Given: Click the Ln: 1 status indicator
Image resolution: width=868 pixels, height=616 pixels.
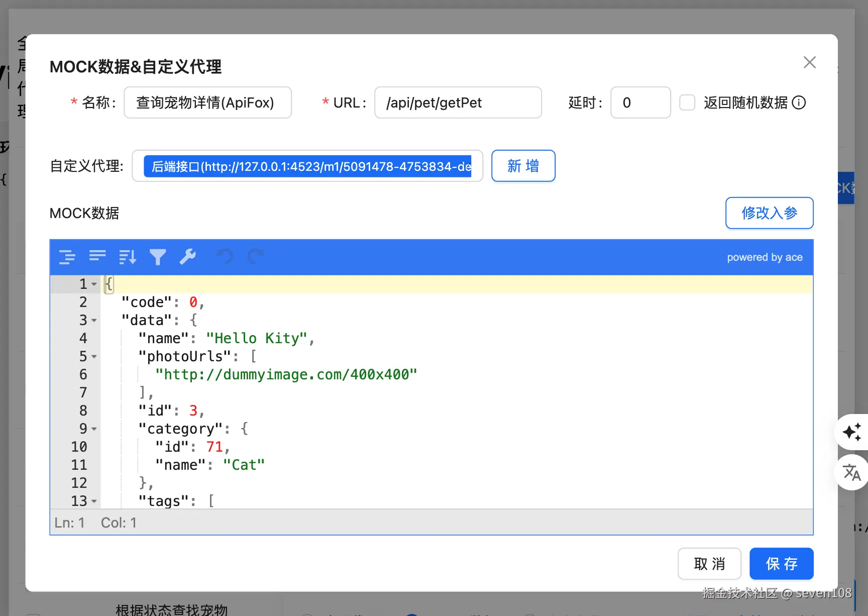Looking at the screenshot, I should pos(69,523).
